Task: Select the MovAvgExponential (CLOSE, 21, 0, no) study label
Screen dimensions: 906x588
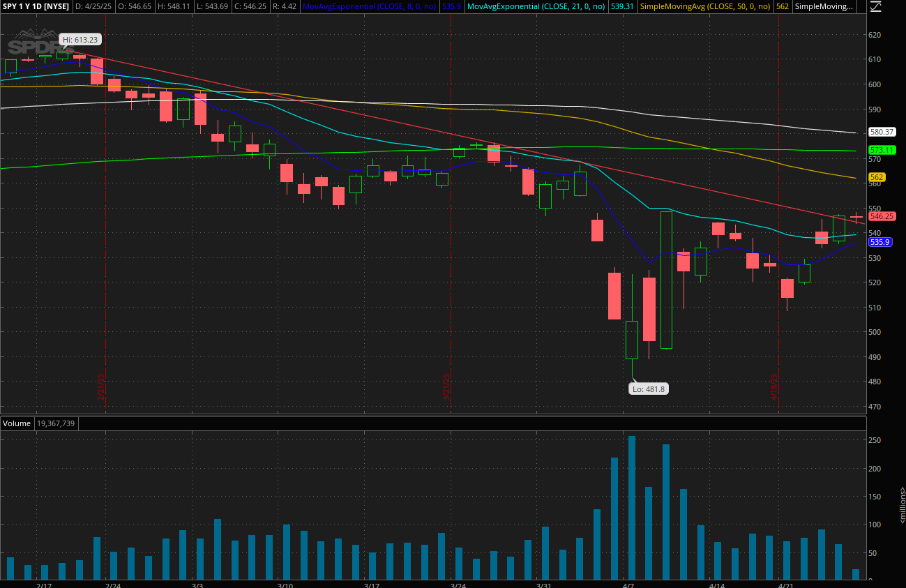Action: [x=536, y=6]
